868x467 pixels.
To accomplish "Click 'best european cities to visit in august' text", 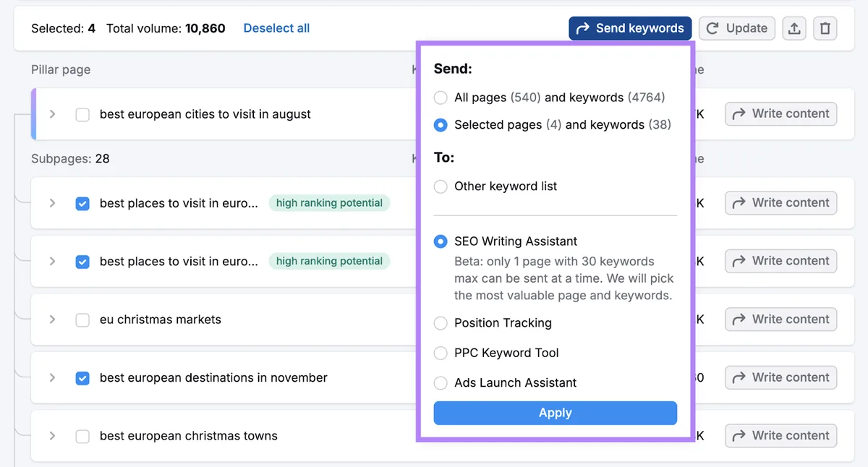I will tap(205, 114).
